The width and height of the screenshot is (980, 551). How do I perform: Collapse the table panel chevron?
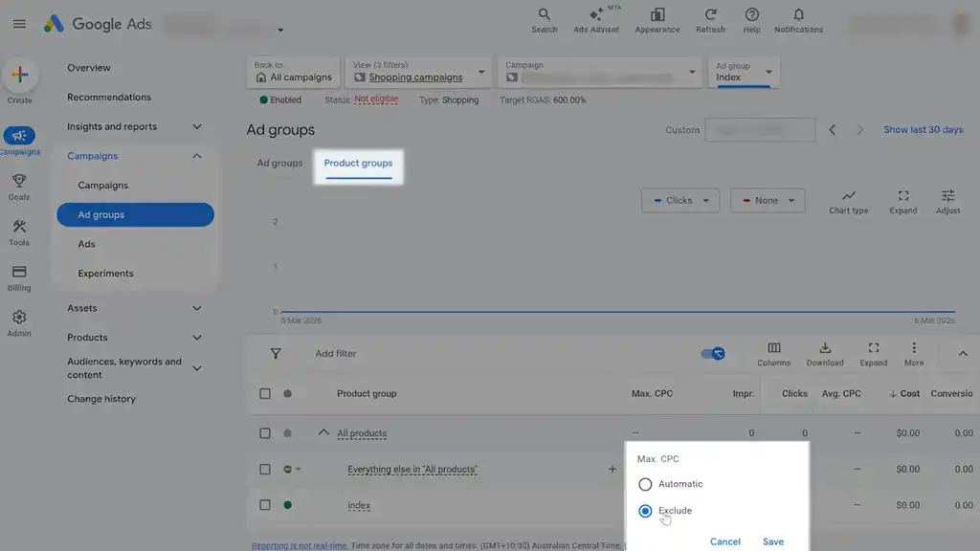pyautogui.click(x=963, y=354)
